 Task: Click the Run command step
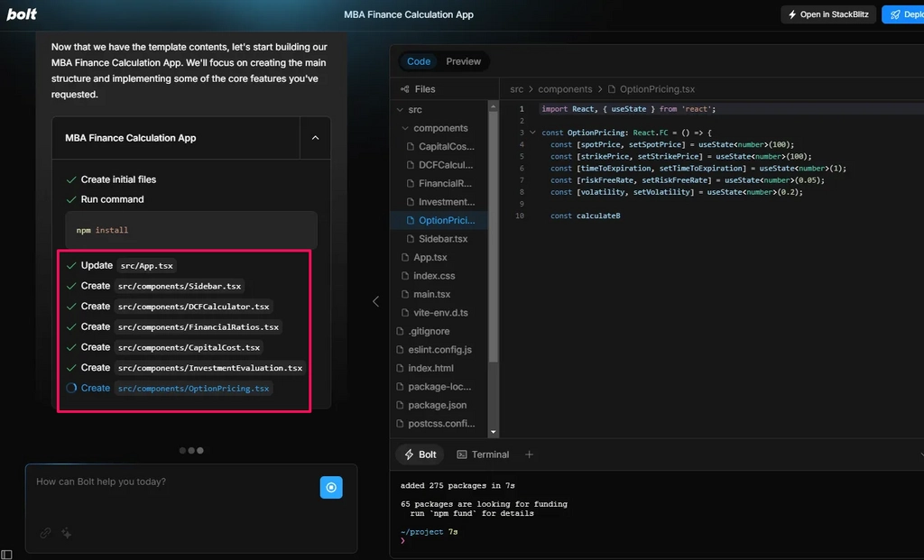[x=106, y=199]
